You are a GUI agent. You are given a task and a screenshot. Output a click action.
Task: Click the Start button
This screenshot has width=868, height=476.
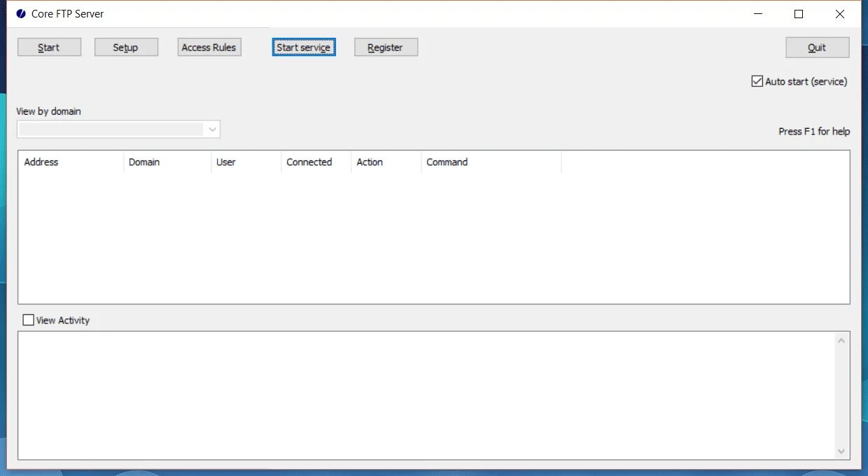49,48
